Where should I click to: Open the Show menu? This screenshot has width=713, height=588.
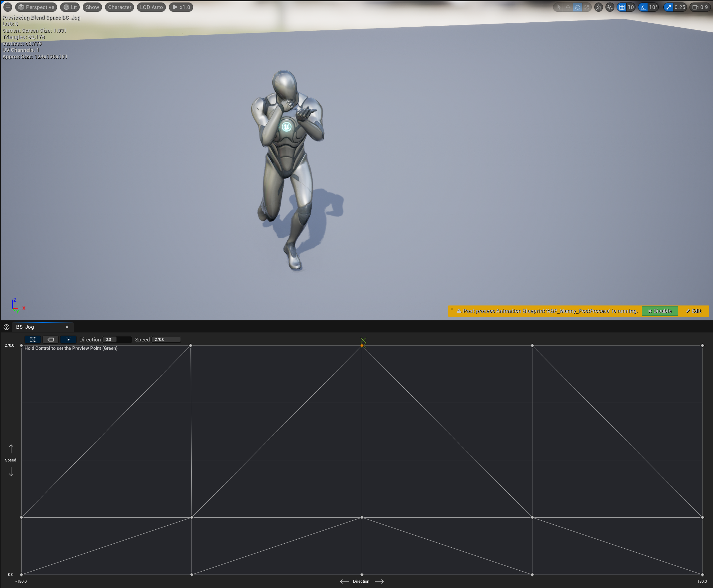click(92, 7)
